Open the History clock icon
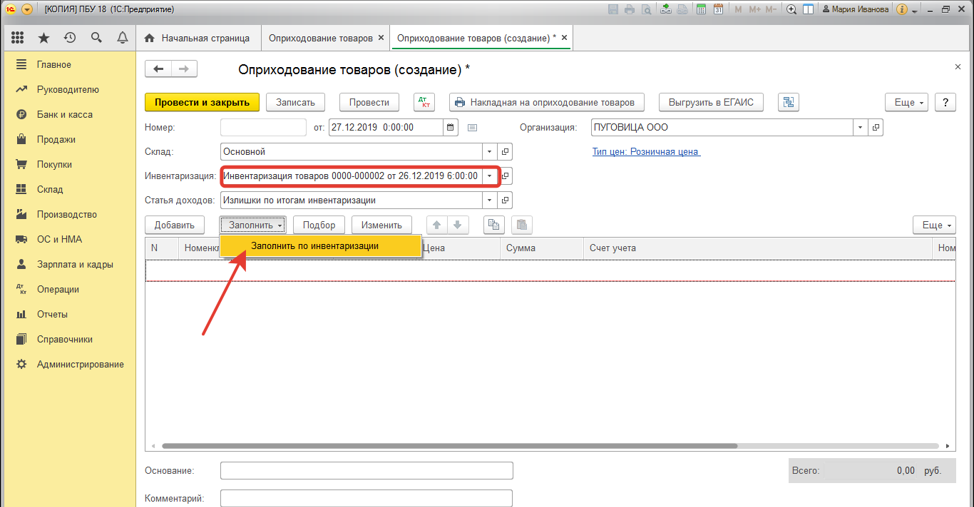 point(70,38)
